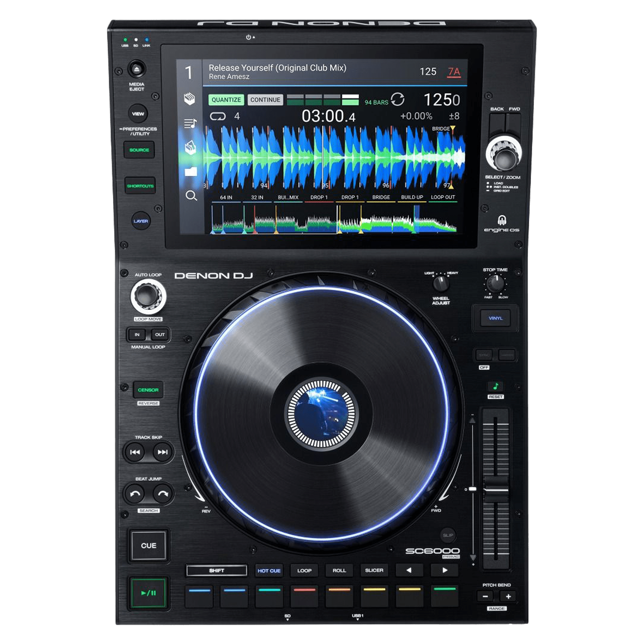Tap the loop icon beside the number 4
Screen dimensions: 644x644
click(x=218, y=116)
